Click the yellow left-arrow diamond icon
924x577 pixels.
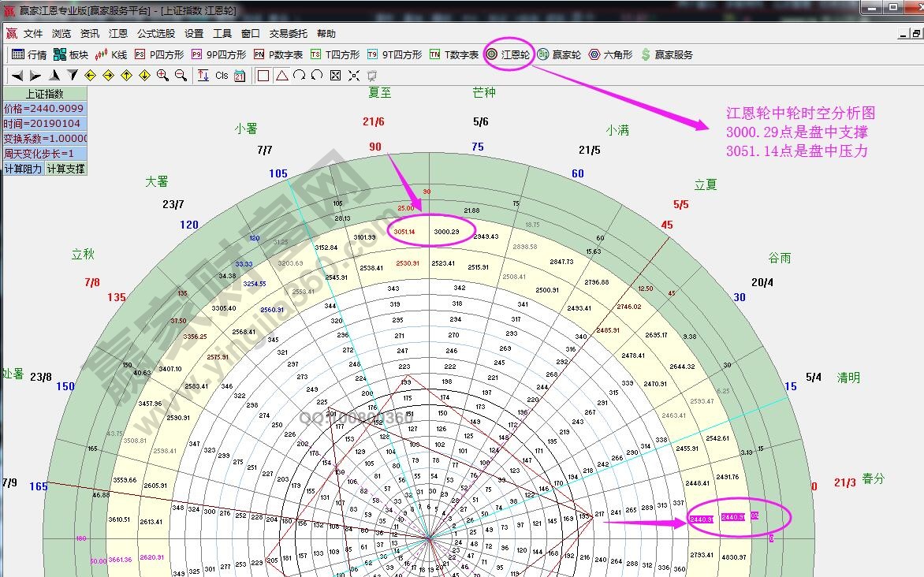point(90,76)
